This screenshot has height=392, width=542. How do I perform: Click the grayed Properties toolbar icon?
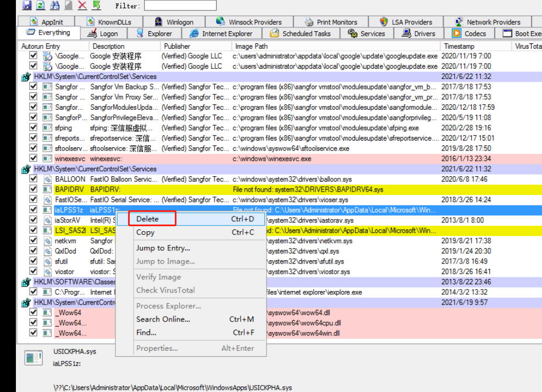tap(68, 5)
